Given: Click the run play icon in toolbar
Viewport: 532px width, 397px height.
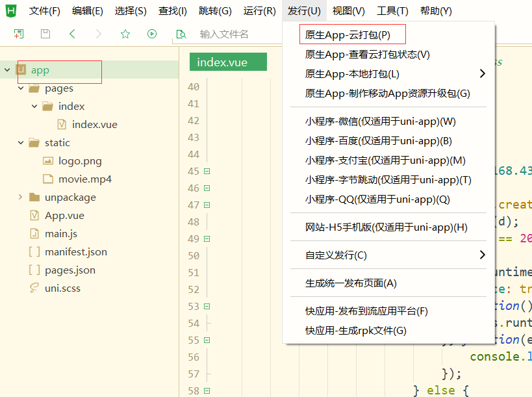Looking at the screenshot, I should [x=152, y=34].
